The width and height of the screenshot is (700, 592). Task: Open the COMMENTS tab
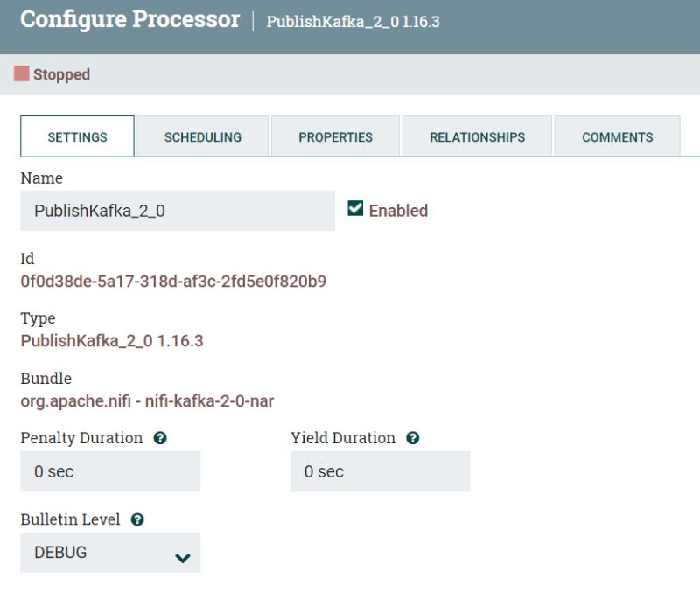tap(617, 136)
